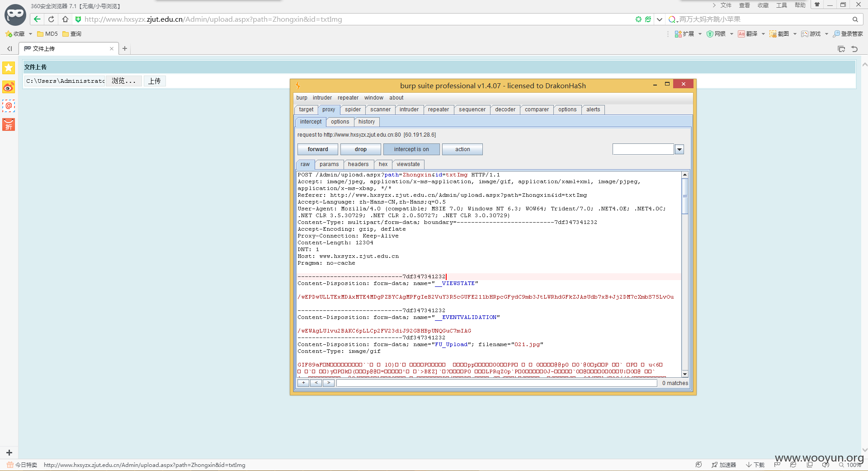The width and height of the screenshot is (868, 471).
Task: Toggle the intercept is on button
Action: (x=411, y=149)
